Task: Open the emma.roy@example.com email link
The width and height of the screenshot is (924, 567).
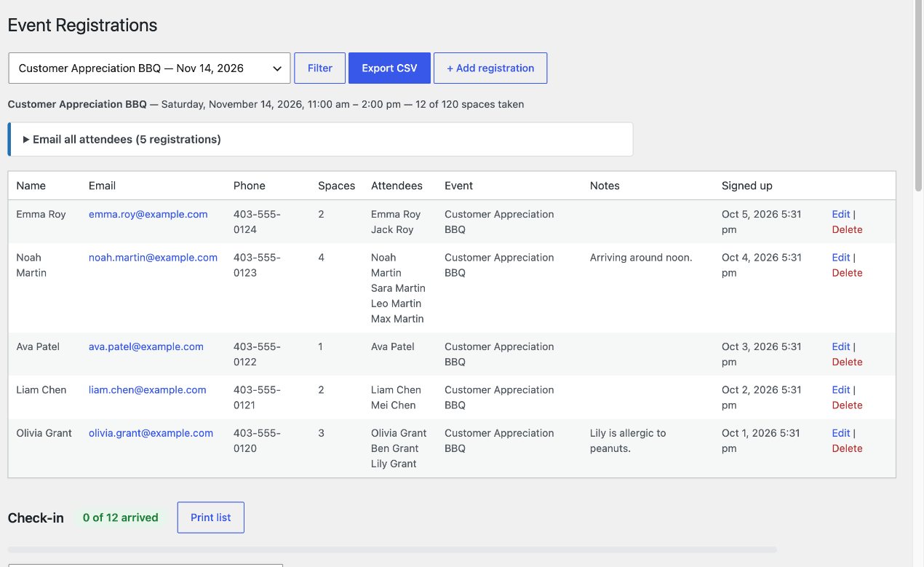Action: pos(148,214)
